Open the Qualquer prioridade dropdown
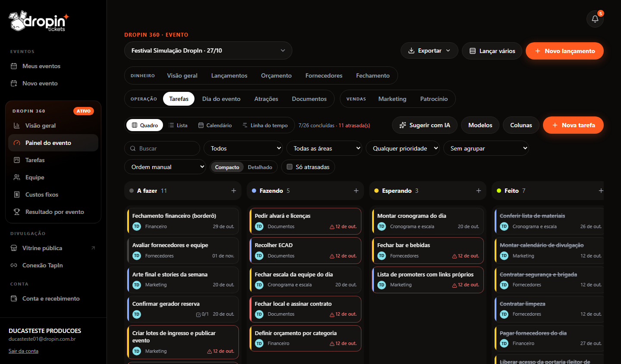Viewport: 621px width, 364px height. [403, 148]
